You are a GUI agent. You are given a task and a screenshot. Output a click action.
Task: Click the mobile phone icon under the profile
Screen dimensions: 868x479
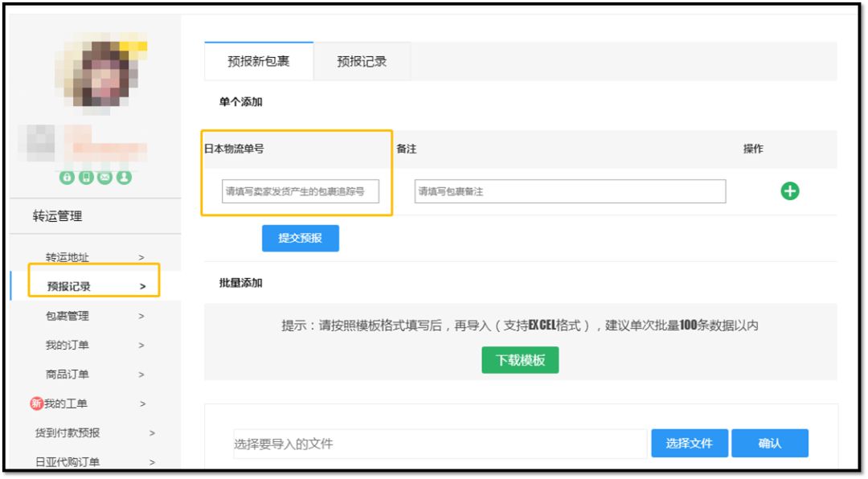pos(85,177)
